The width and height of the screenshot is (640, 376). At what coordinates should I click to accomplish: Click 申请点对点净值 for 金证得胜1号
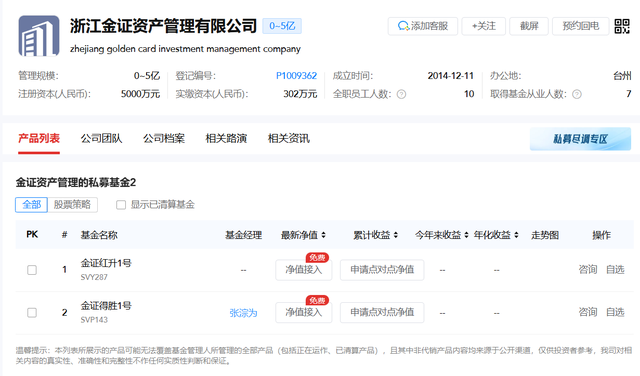(x=382, y=313)
